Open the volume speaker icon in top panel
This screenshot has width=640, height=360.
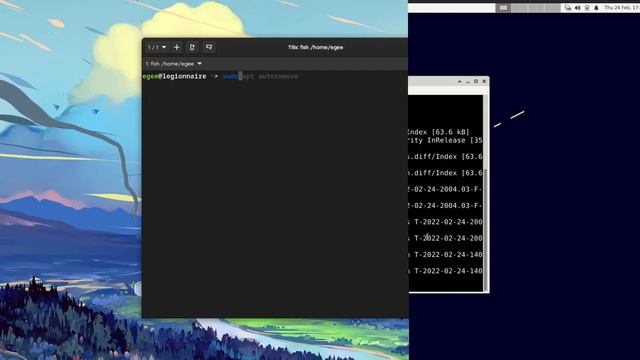click(x=578, y=8)
